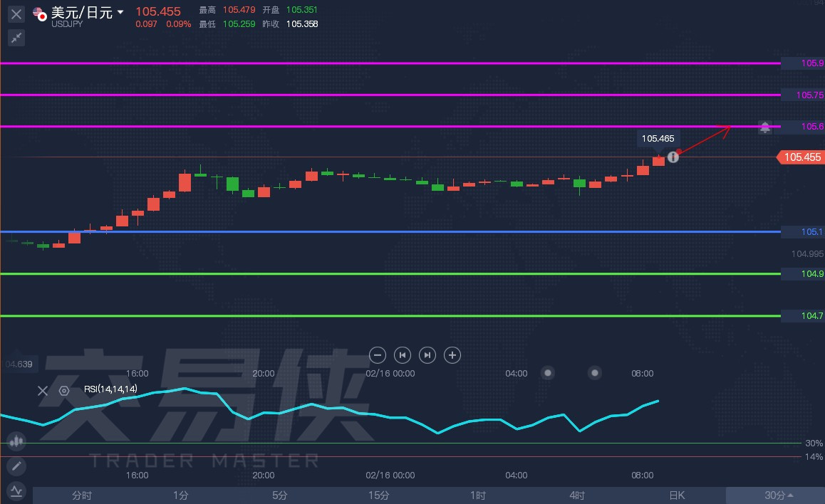
Task: Click the 30% RSI level label
Action: click(x=814, y=443)
